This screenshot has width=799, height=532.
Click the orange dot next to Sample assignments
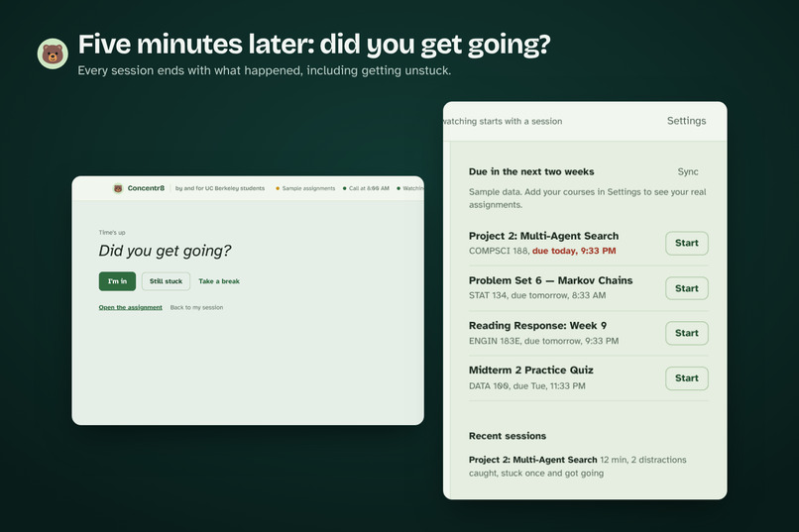pyautogui.click(x=278, y=188)
